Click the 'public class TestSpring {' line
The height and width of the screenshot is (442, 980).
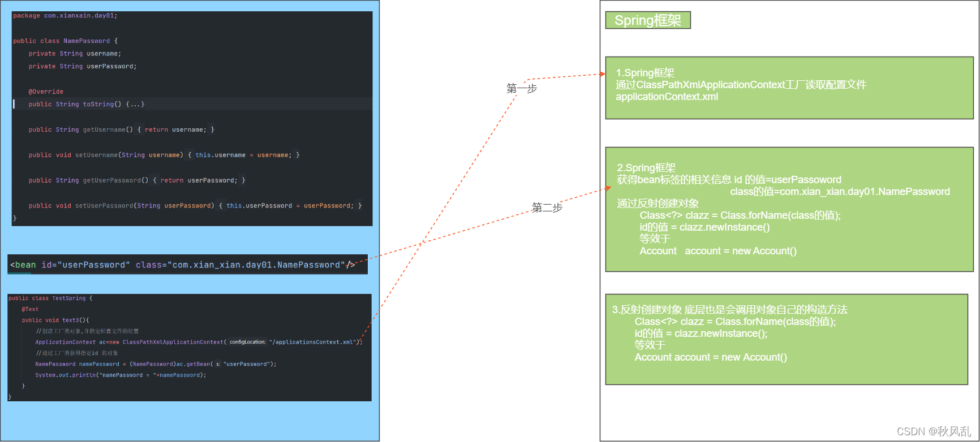[x=50, y=298]
